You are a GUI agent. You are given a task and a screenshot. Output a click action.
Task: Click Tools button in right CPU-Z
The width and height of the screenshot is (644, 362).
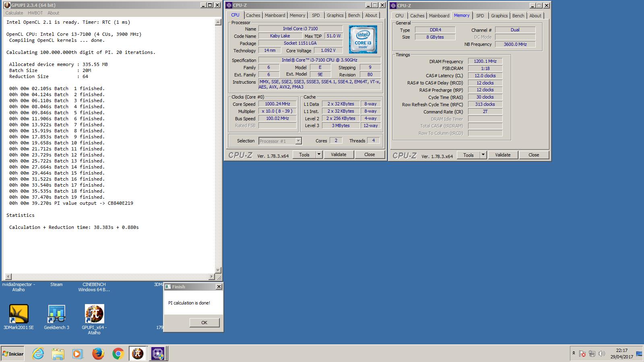[469, 155]
